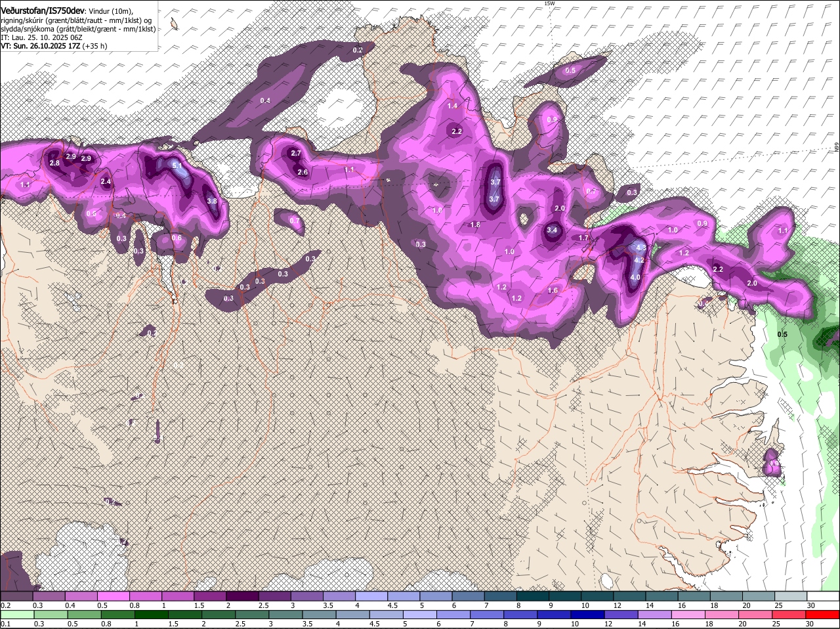Click the 0.2 label on the upper legend scale
840x629 pixels.
click(5, 605)
